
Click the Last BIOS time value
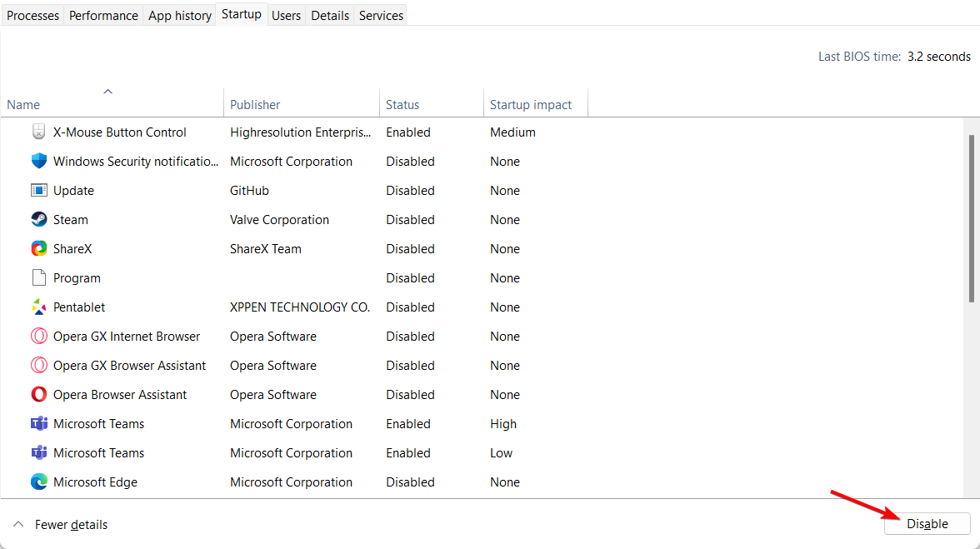click(x=938, y=56)
